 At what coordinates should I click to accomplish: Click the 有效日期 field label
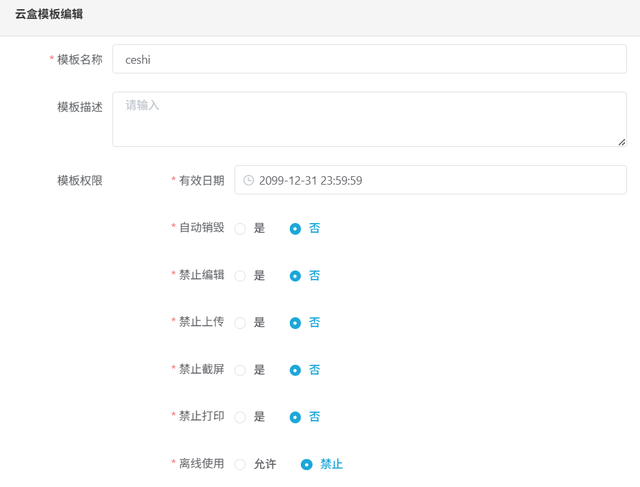pos(201,181)
